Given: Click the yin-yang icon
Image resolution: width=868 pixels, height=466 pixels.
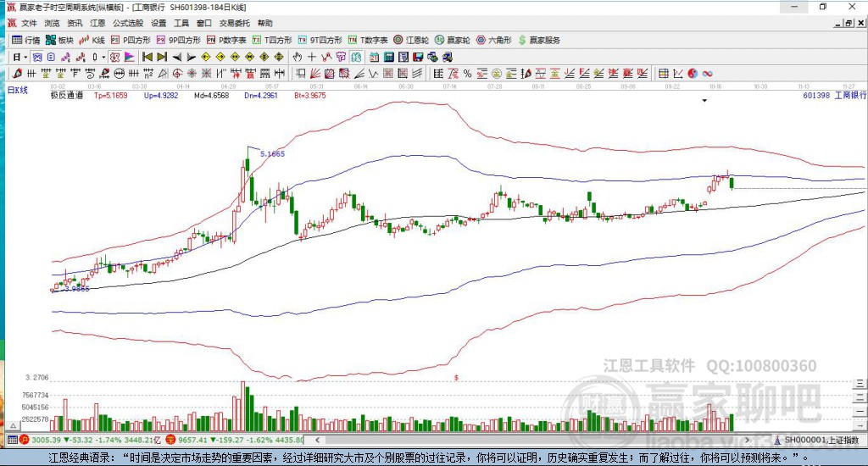Looking at the screenshot, I should click(x=693, y=74).
